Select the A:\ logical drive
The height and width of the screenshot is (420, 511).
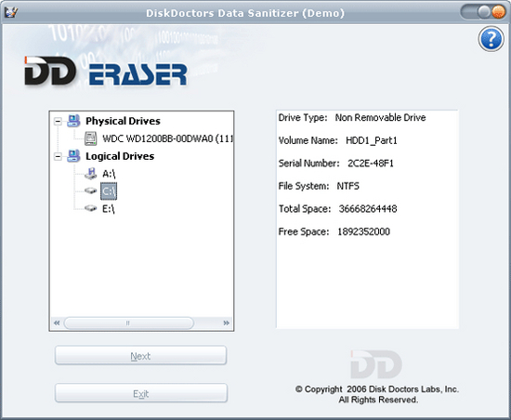(x=109, y=174)
